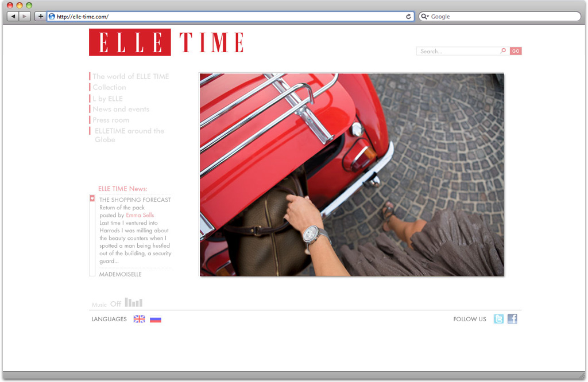Open the Twitter profile icon
This screenshot has width=588, height=382.
click(x=498, y=319)
